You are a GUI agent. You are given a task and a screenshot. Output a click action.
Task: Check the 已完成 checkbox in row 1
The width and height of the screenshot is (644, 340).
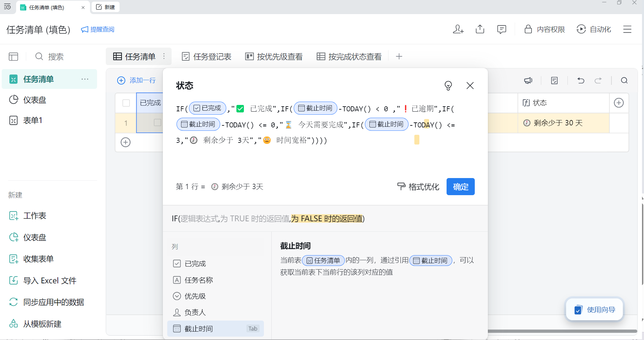pos(157,123)
